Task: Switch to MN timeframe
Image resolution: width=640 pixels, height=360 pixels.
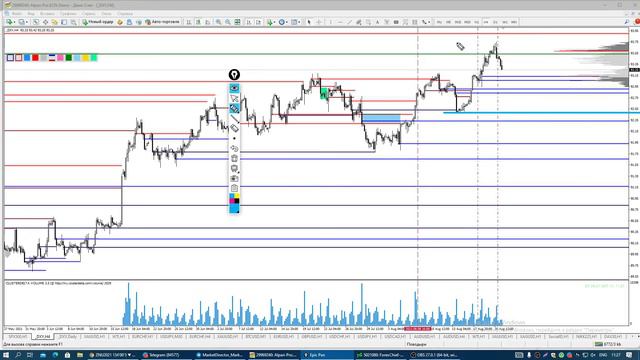Action: [x=514, y=22]
